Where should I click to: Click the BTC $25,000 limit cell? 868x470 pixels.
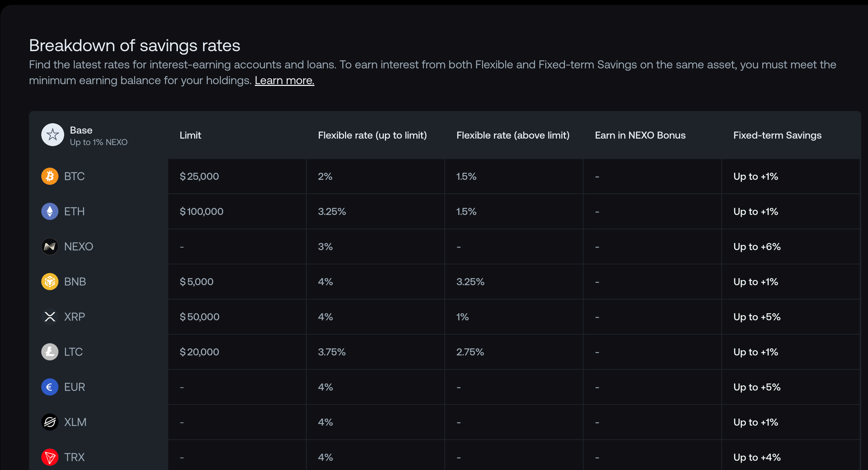click(x=199, y=176)
